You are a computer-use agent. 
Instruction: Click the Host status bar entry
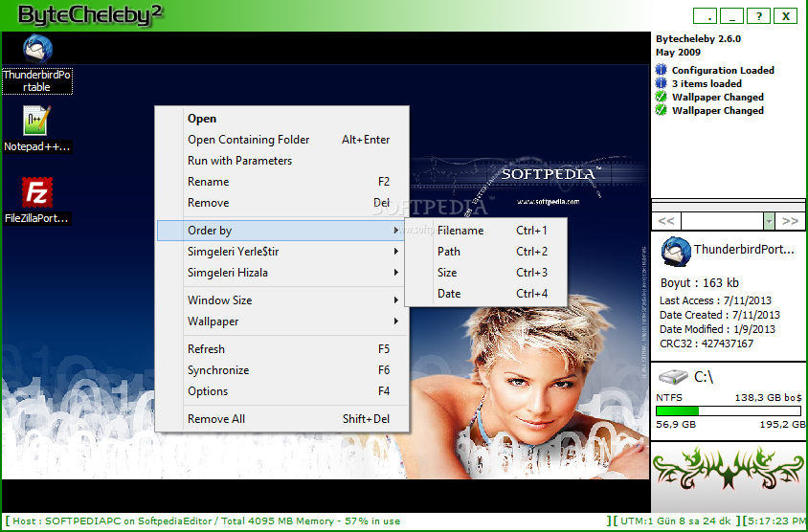coord(206,521)
